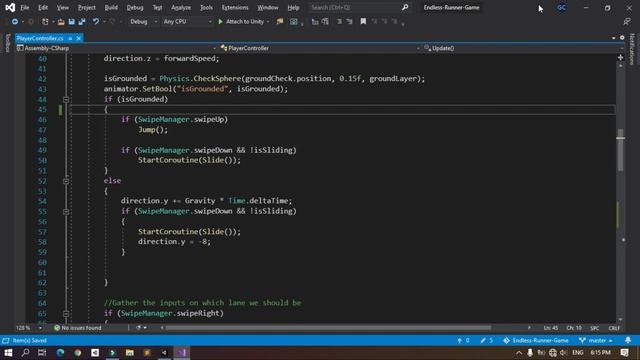The width and height of the screenshot is (640, 360).
Task: Collapse the else block at line 52
Action: (x=66, y=181)
